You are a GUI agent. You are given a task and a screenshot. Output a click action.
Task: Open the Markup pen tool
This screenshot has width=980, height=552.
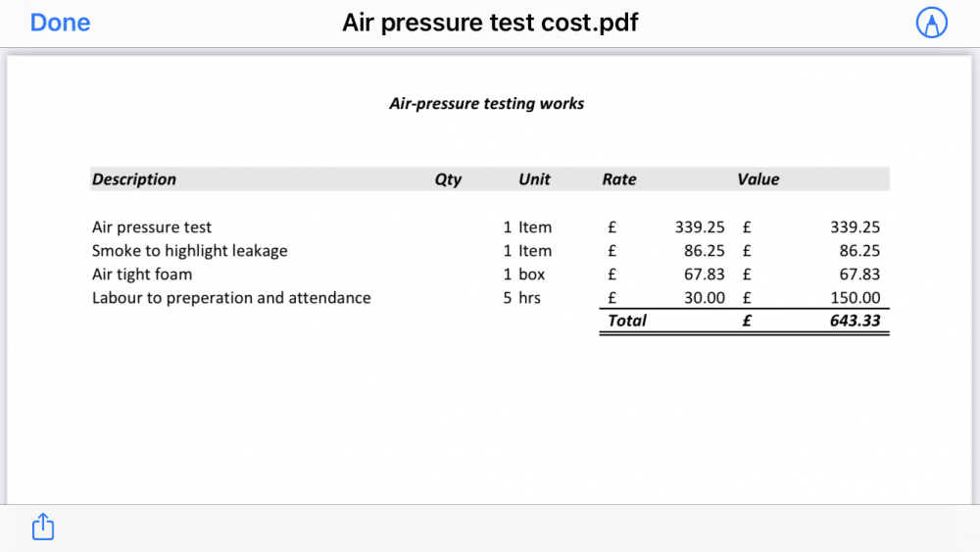931,23
